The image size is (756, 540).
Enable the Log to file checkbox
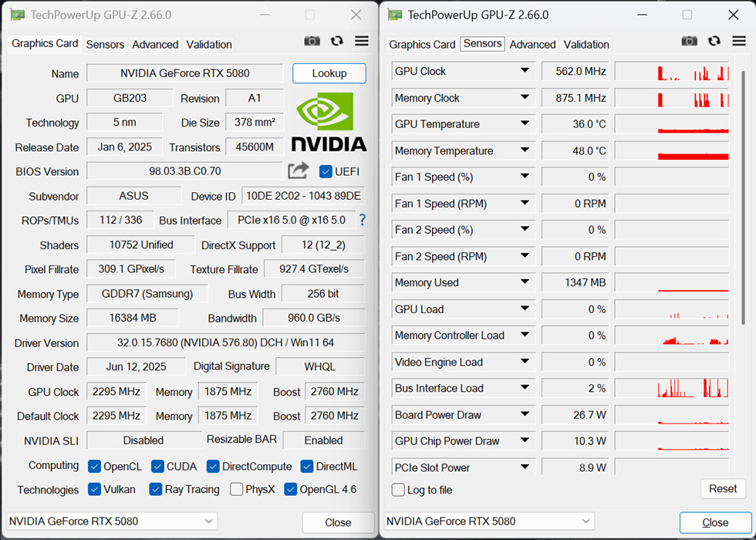[398, 490]
